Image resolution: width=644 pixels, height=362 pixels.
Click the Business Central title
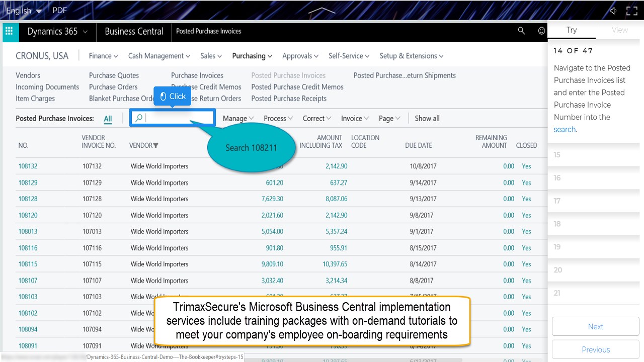coord(134,31)
